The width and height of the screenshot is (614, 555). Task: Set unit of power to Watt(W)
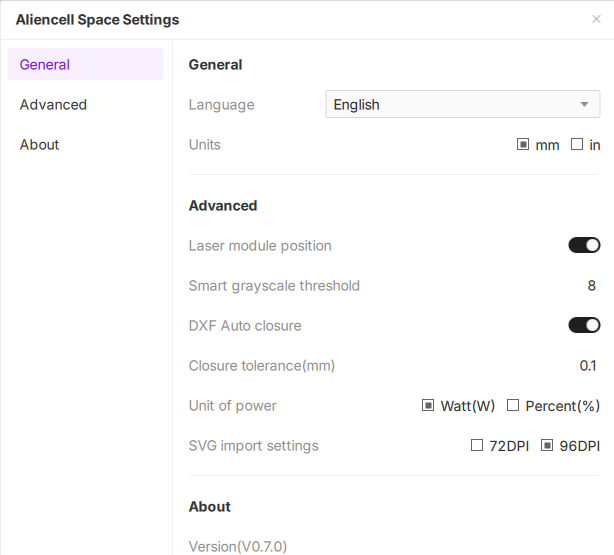[x=428, y=405]
